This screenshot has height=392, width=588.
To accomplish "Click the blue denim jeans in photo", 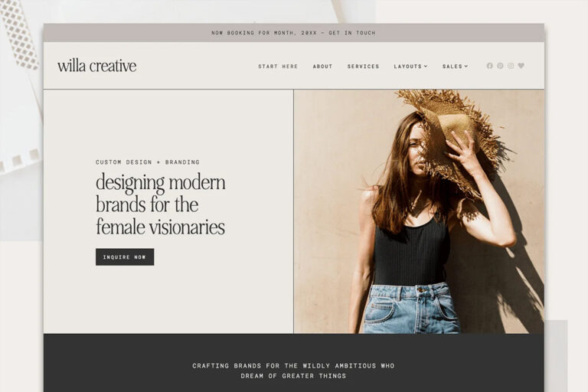I will pos(410,309).
